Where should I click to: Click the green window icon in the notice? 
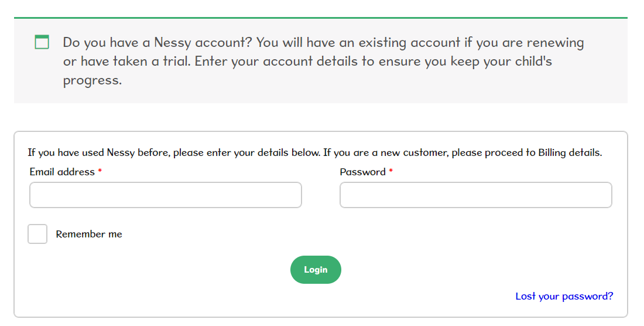point(42,42)
